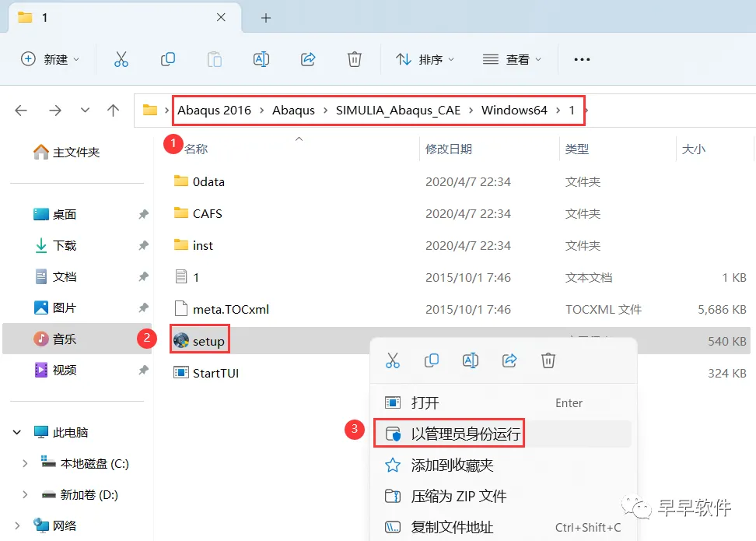
Task: Go up one folder level with the up arrow
Action: click(114, 111)
